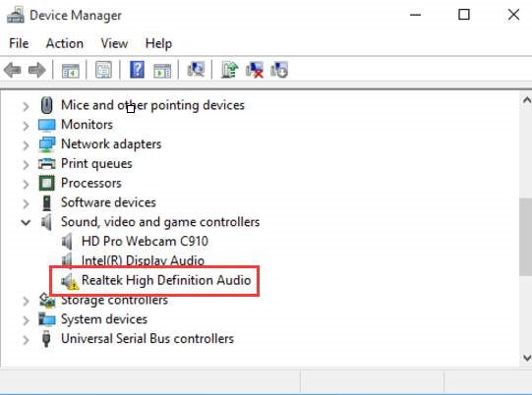Click the Network adapters category icon
The image size is (532, 395).
[x=46, y=144]
